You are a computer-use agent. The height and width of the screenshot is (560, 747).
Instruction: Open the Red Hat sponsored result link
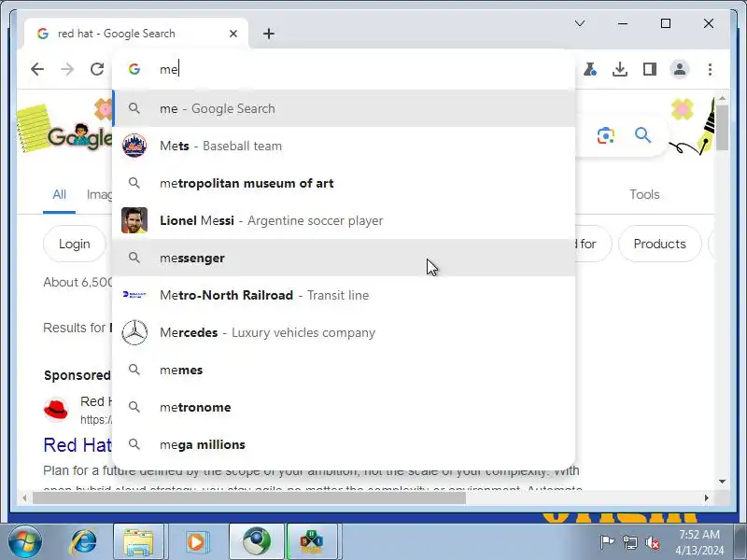tap(78, 445)
